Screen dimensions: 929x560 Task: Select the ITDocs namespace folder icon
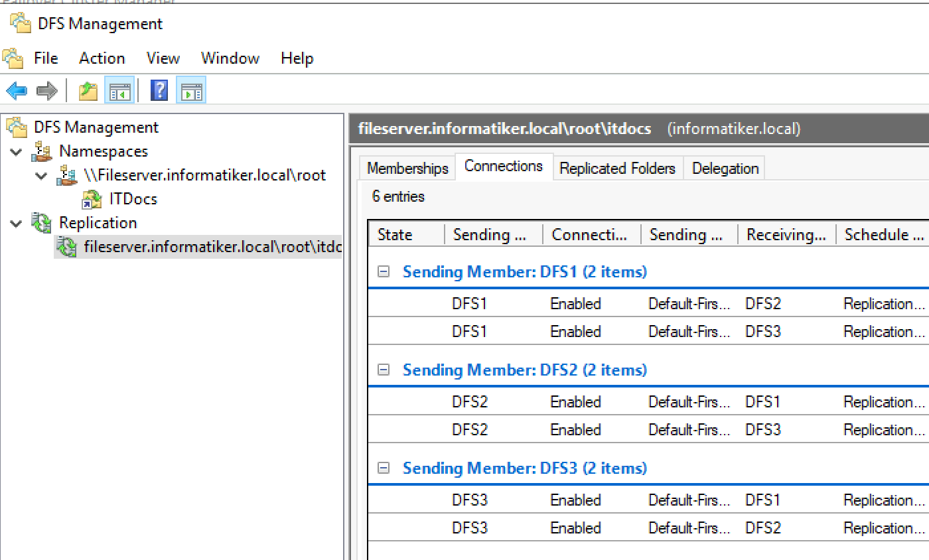(x=92, y=199)
